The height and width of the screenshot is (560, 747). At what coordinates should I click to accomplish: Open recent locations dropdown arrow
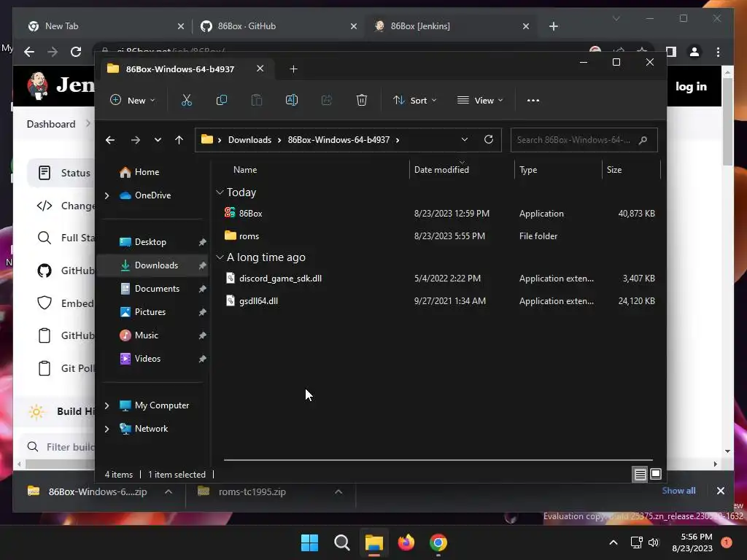(x=158, y=140)
